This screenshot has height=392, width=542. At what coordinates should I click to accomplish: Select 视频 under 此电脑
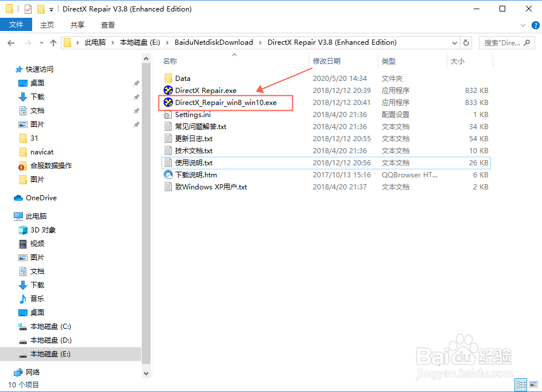[x=37, y=244]
